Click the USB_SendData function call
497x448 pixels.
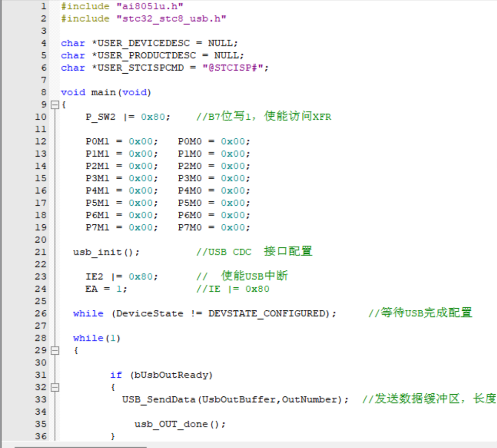click(159, 400)
